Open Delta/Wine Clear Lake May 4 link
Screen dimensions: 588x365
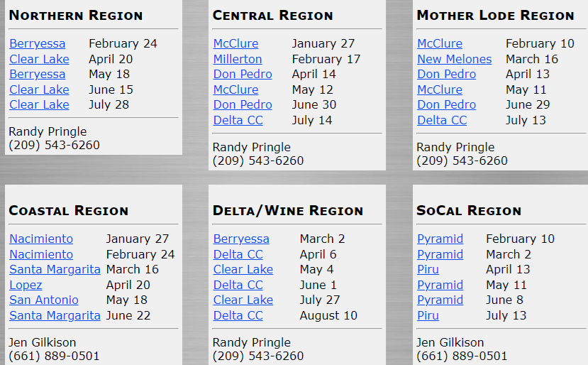(243, 269)
